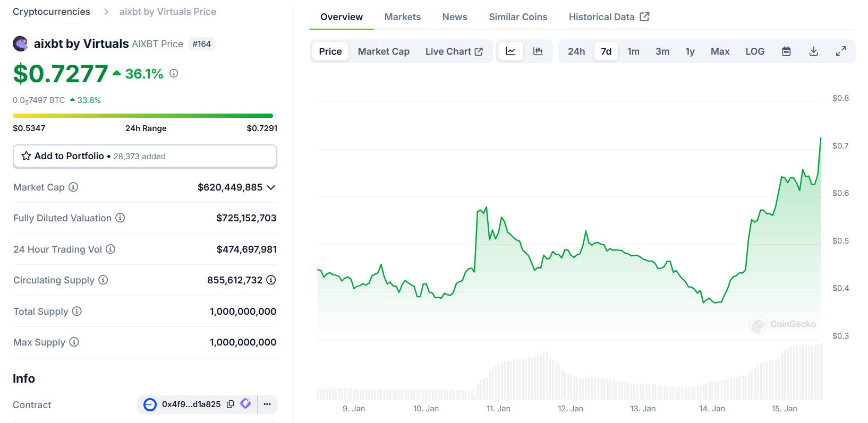The width and height of the screenshot is (868, 423).
Task: Switch to line chart view icon
Action: click(x=510, y=51)
